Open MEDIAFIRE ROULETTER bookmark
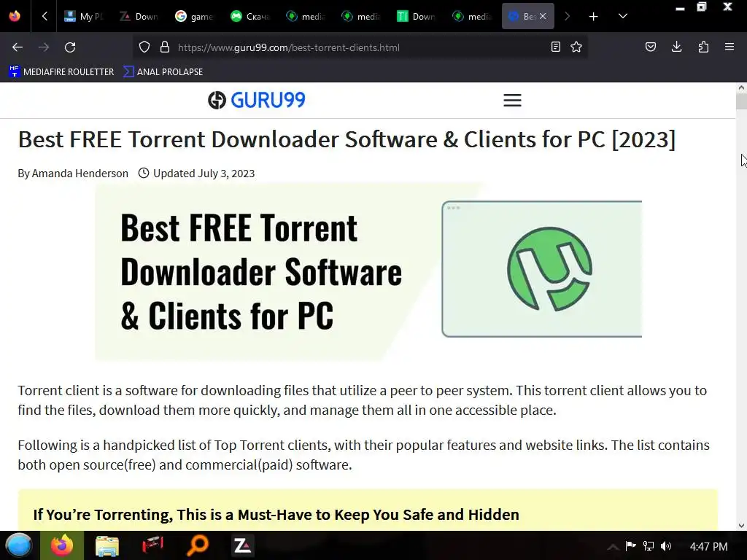Screen dimensions: 747x560 coord(61,72)
